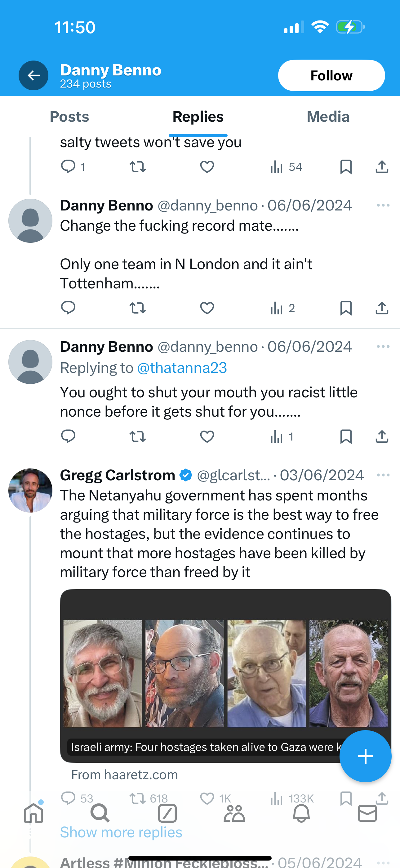Open Communities in the bottom bar

click(x=234, y=813)
